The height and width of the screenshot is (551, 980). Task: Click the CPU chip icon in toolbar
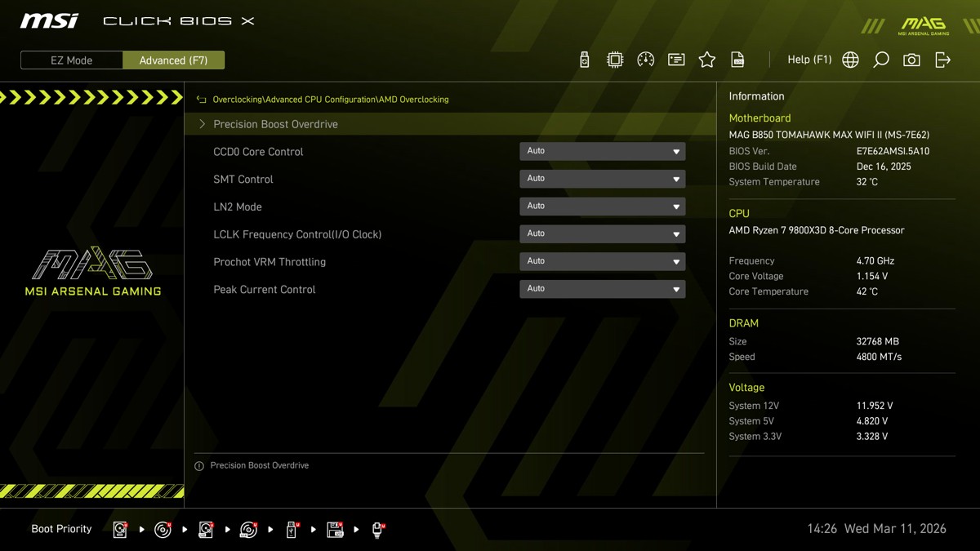(x=615, y=60)
